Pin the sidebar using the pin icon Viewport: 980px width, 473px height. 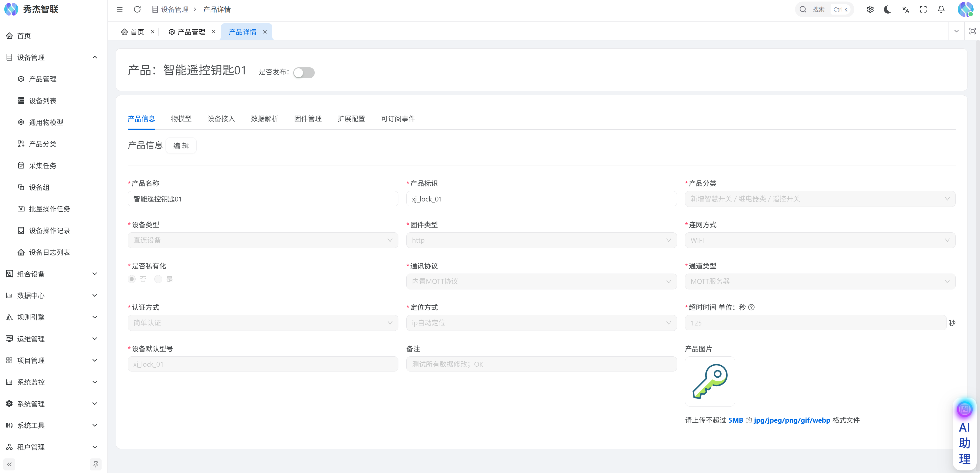point(95,464)
